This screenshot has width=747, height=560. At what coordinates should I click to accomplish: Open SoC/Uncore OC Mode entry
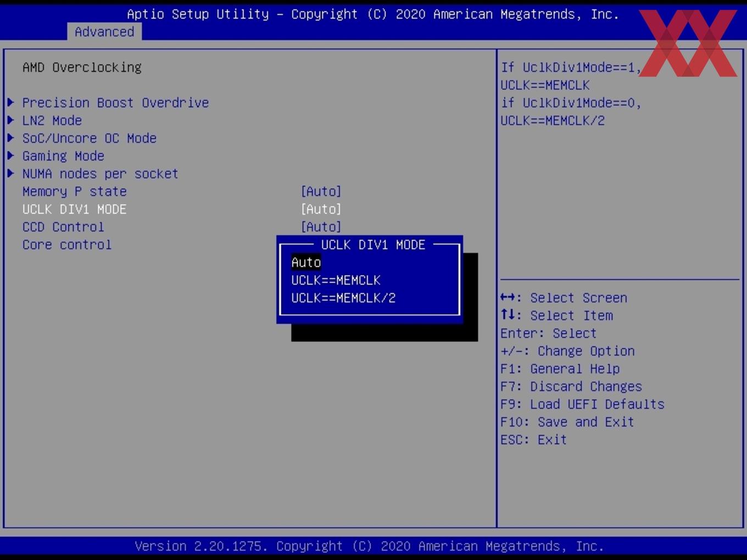coord(90,138)
